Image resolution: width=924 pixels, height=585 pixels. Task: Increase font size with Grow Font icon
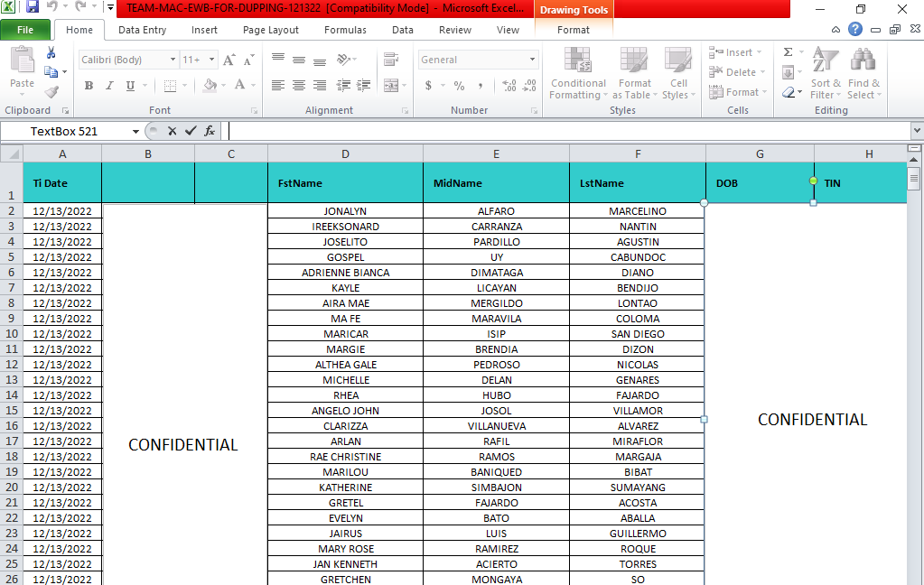click(x=229, y=60)
